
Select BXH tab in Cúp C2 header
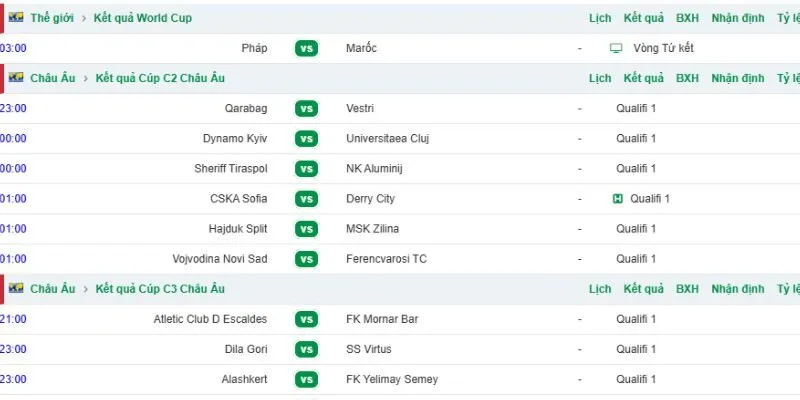pyautogui.click(x=687, y=78)
